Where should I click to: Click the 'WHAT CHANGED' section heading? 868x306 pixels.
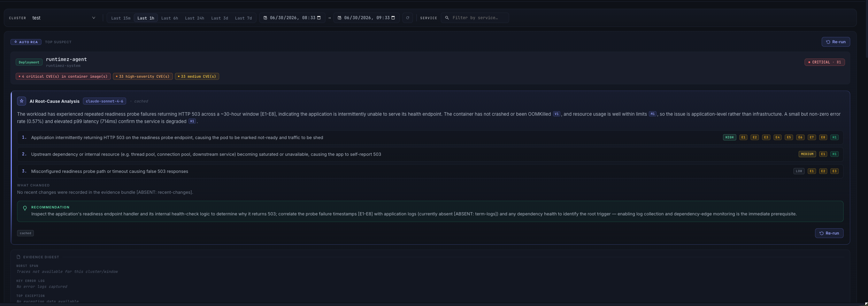tap(33, 185)
